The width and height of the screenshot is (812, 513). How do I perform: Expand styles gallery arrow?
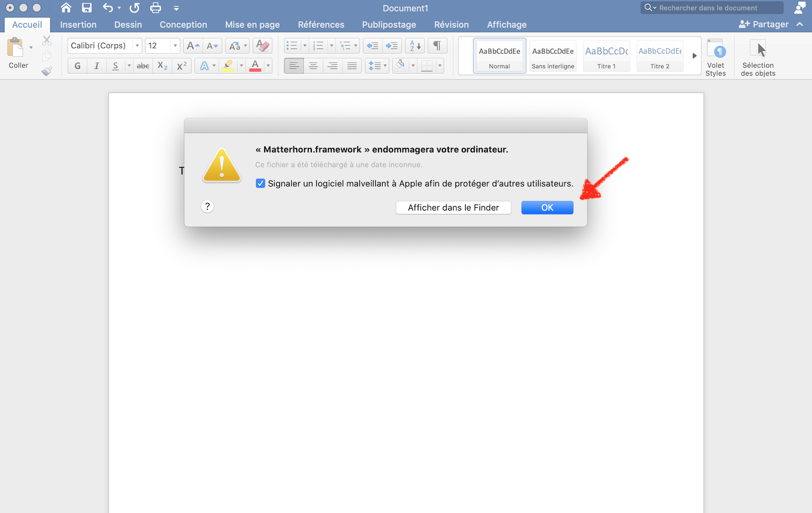pos(695,56)
